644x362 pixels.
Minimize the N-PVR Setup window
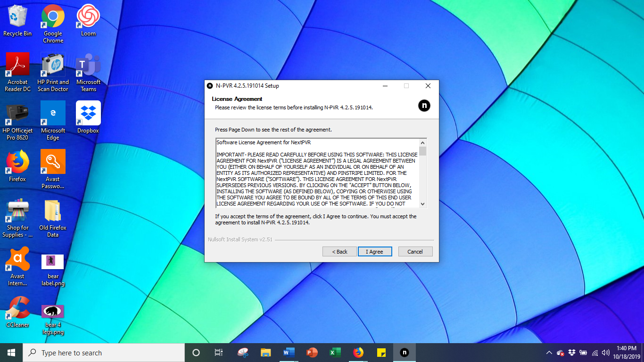(x=385, y=86)
